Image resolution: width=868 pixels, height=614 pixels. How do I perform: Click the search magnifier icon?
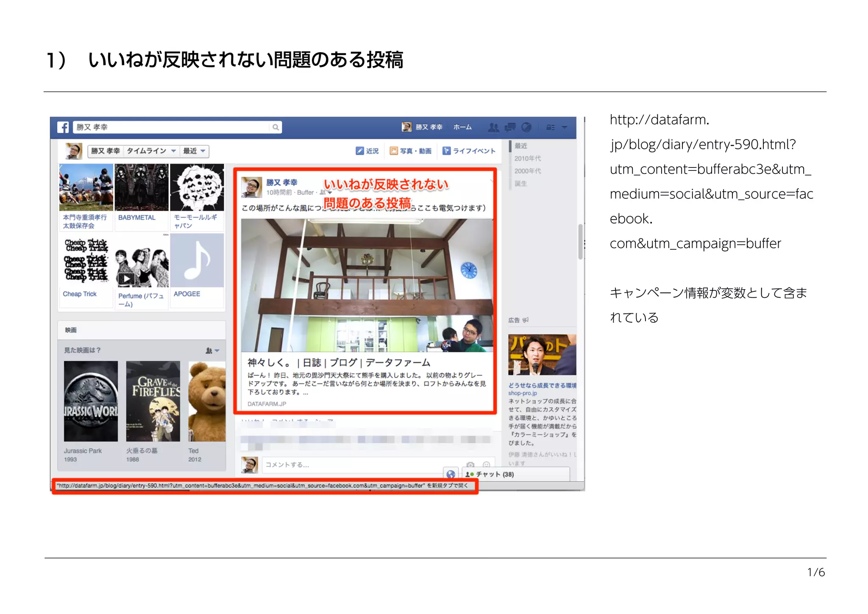(275, 127)
